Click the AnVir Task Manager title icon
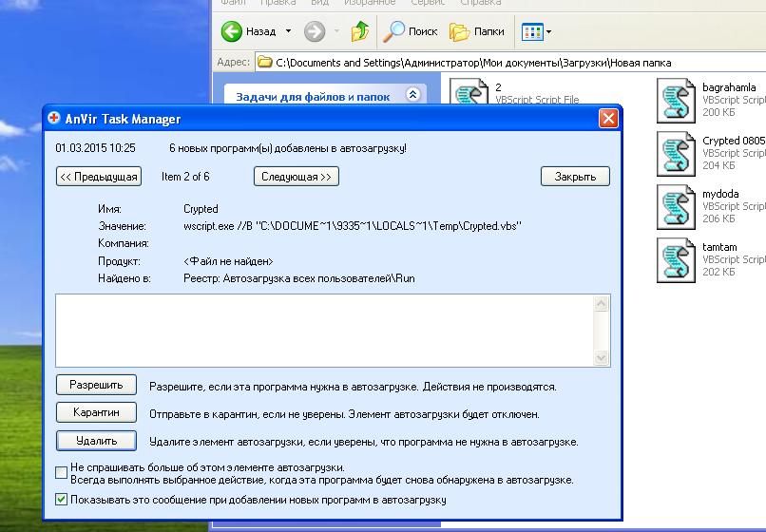This screenshot has height=532, width=766. click(54, 118)
